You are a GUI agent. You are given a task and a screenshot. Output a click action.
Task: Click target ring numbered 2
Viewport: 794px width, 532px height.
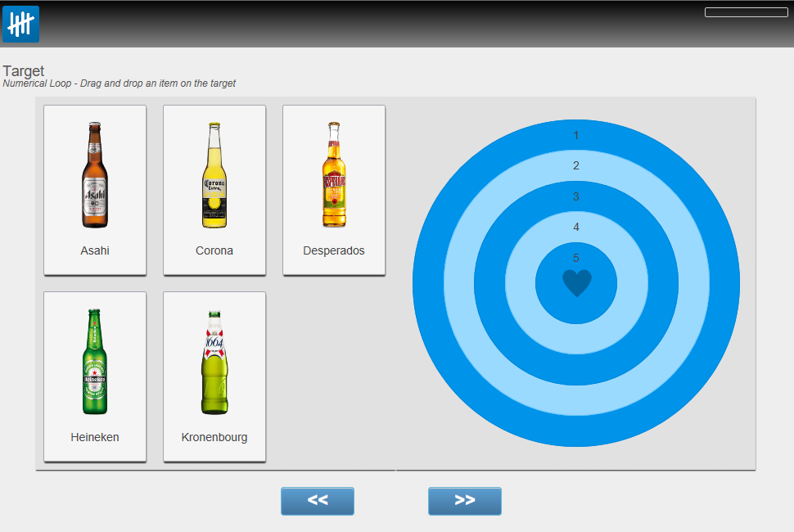tap(576, 165)
